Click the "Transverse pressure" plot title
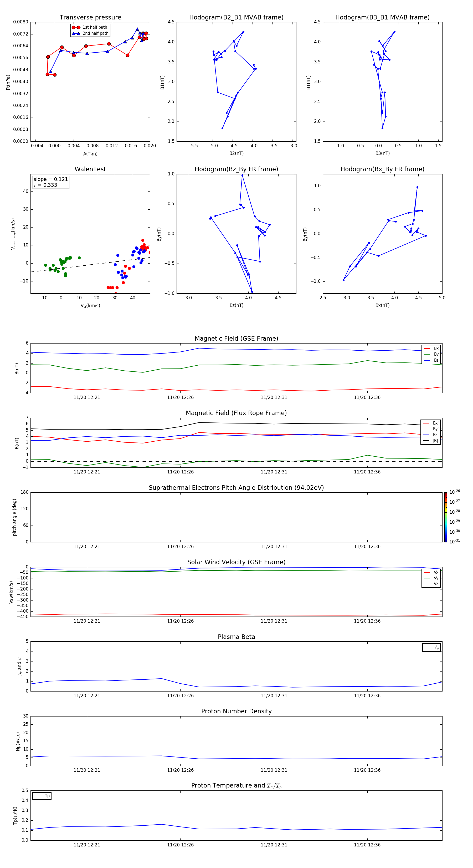Viewport: 473px width, 868px height. coord(90,18)
